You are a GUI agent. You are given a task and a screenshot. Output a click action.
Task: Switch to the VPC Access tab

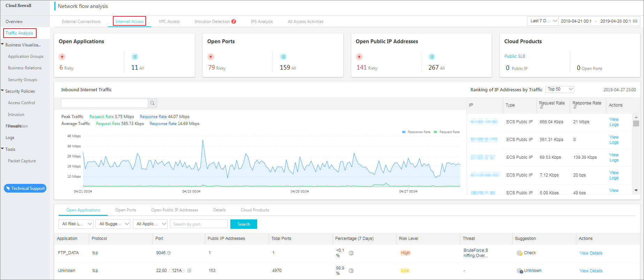(169, 22)
